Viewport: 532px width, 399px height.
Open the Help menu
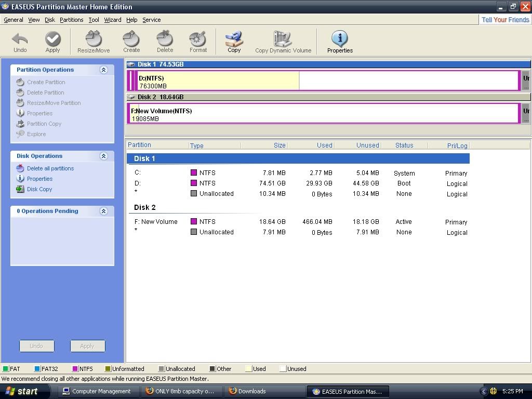click(x=131, y=20)
